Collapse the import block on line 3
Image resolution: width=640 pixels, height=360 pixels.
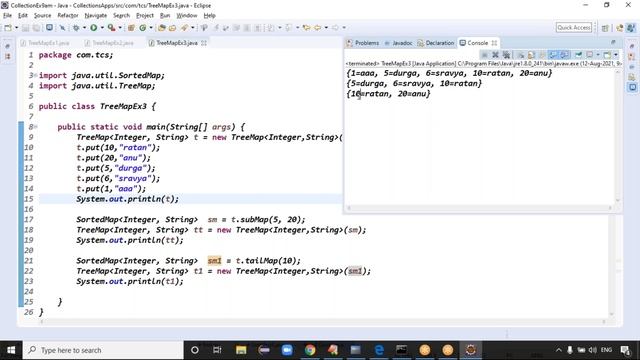pyautogui.click(x=36, y=76)
